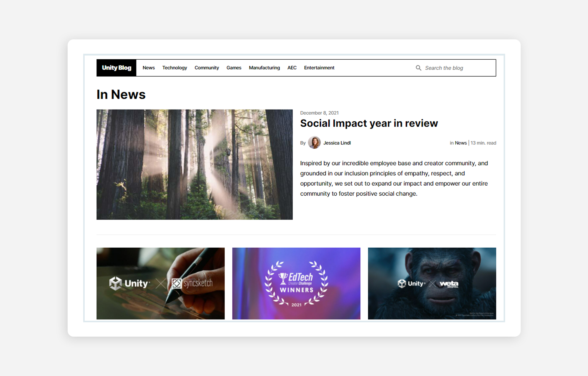Open the redwood forest featured image

pos(195,164)
